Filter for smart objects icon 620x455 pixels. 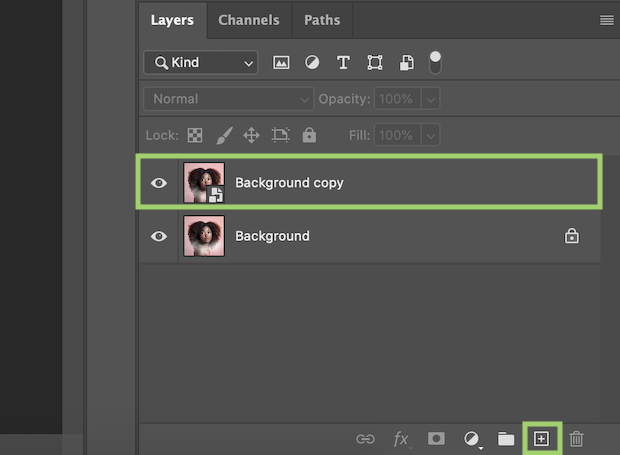point(406,62)
